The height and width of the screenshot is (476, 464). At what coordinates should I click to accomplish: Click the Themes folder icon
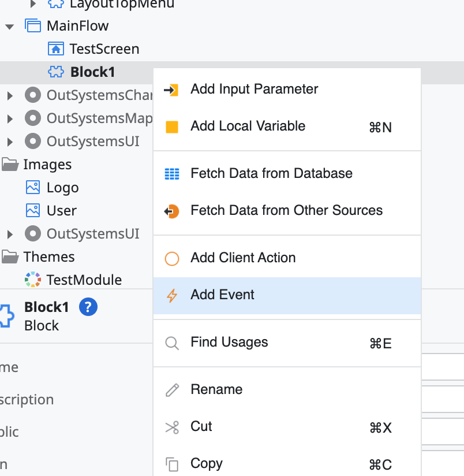point(10,256)
